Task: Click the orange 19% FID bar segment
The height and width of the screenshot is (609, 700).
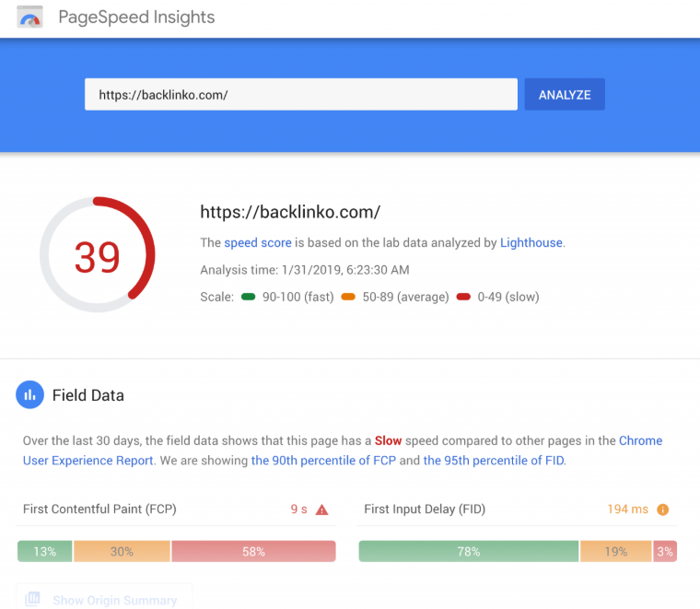Action: point(616,551)
